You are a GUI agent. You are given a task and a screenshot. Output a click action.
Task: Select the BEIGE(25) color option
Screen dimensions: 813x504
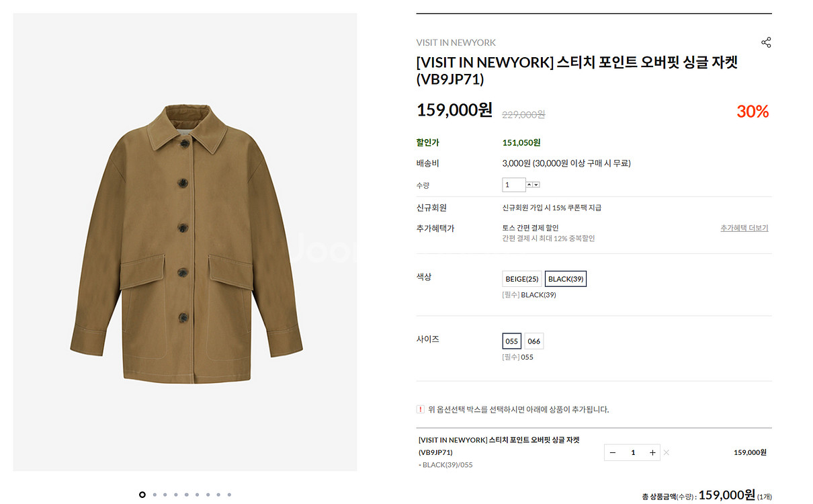522,279
